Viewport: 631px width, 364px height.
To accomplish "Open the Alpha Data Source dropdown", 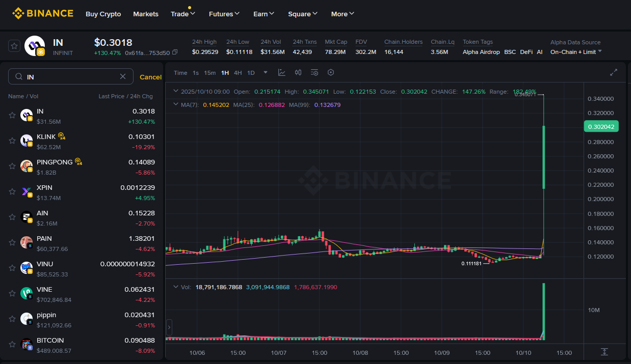I will click(x=576, y=52).
